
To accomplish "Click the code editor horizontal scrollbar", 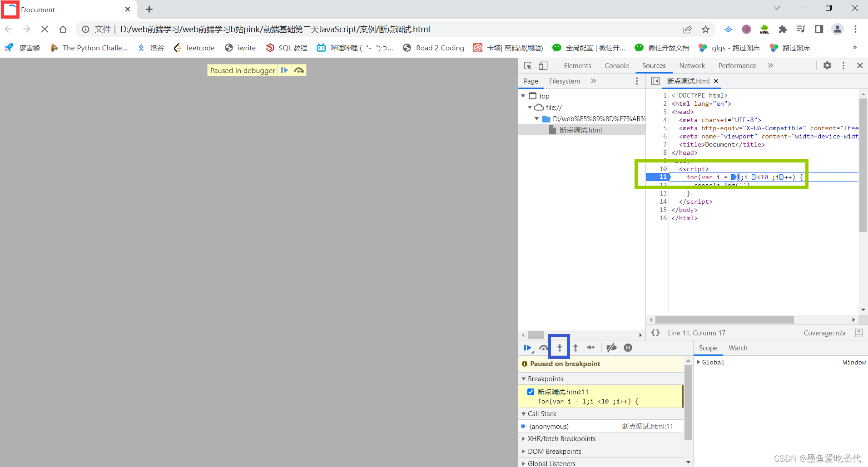I will click(724, 320).
